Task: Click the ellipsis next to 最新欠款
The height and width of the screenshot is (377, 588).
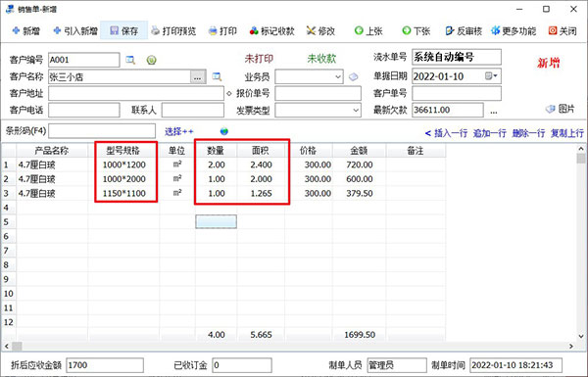Action: (x=494, y=112)
